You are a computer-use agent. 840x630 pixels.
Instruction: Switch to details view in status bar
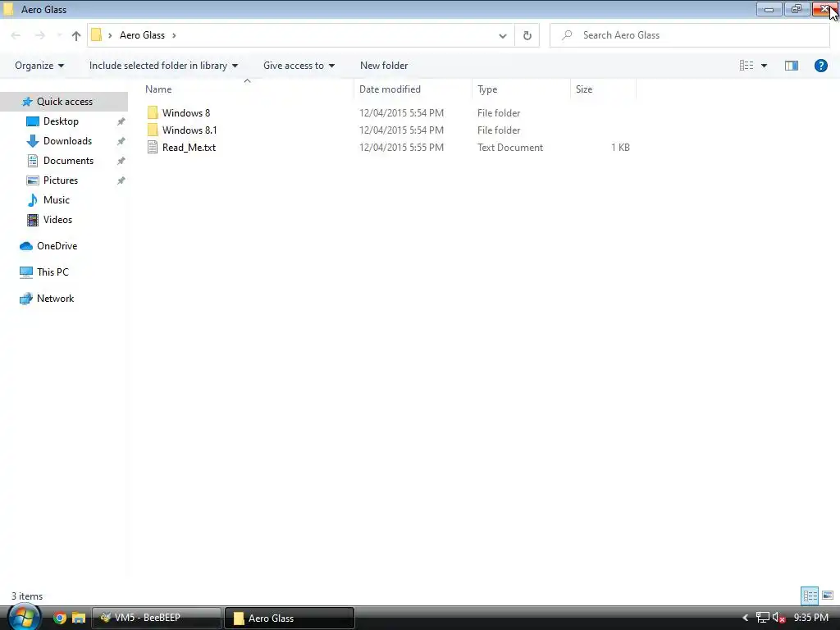click(810, 596)
